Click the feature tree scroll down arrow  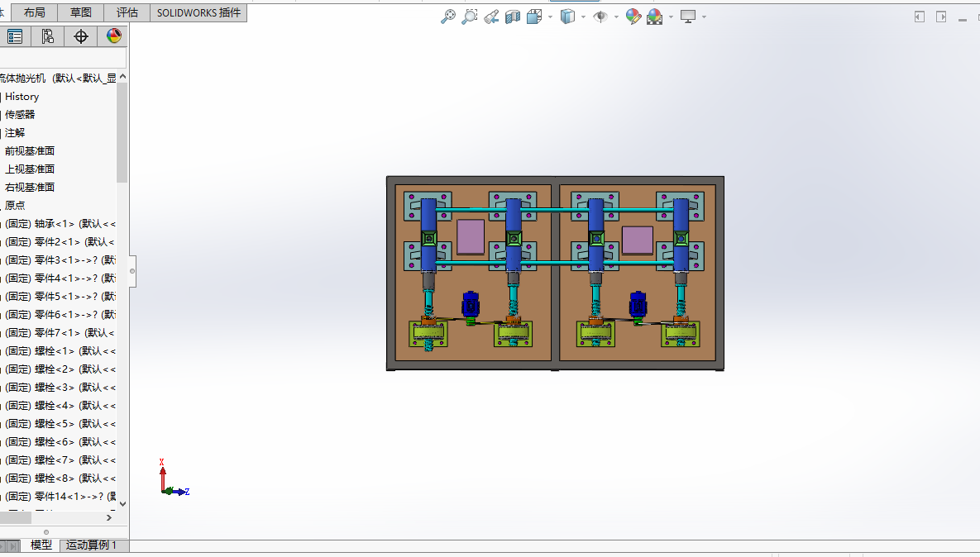click(122, 504)
